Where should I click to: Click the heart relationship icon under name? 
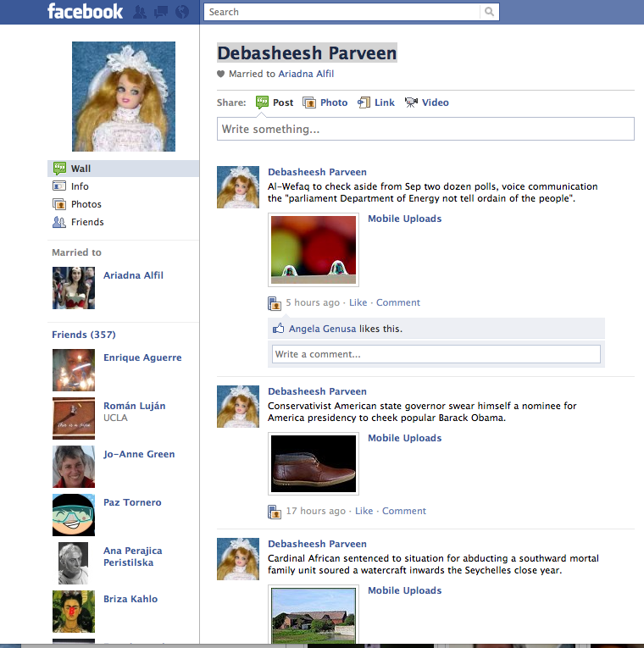click(220, 74)
